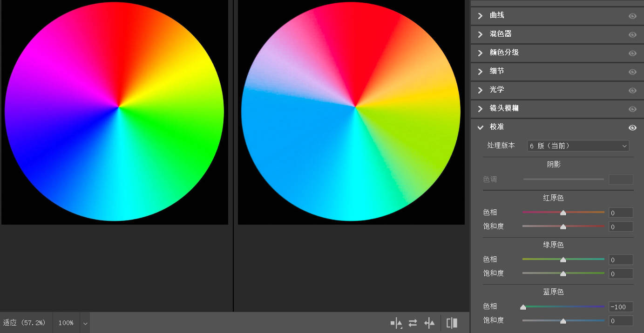This screenshot has width=644, height=333.
Task: Open the 处理版本 dropdown
Action: (x=578, y=146)
